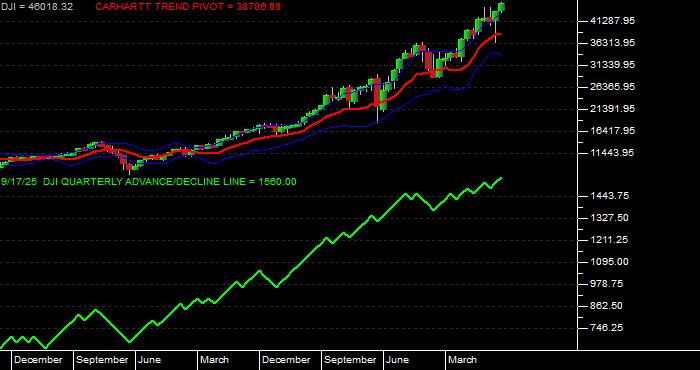Select the first June date marker
The image size is (700, 370).
pyautogui.click(x=149, y=360)
